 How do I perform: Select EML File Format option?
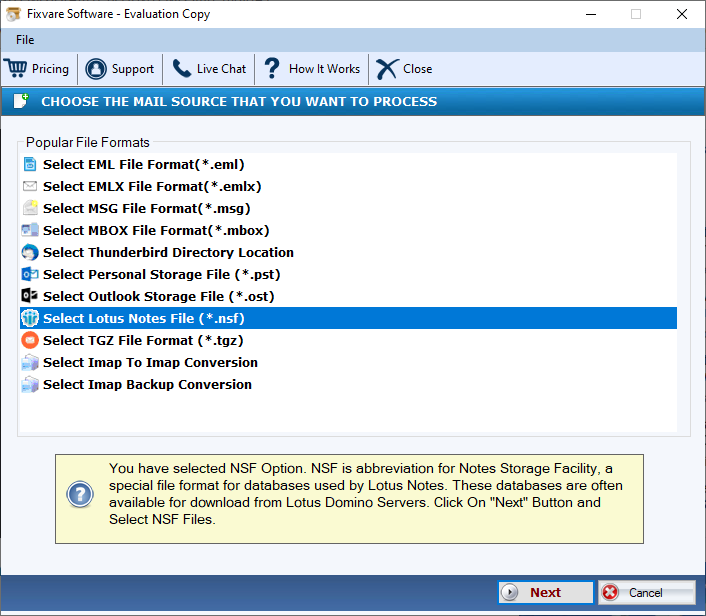coord(143,164)
